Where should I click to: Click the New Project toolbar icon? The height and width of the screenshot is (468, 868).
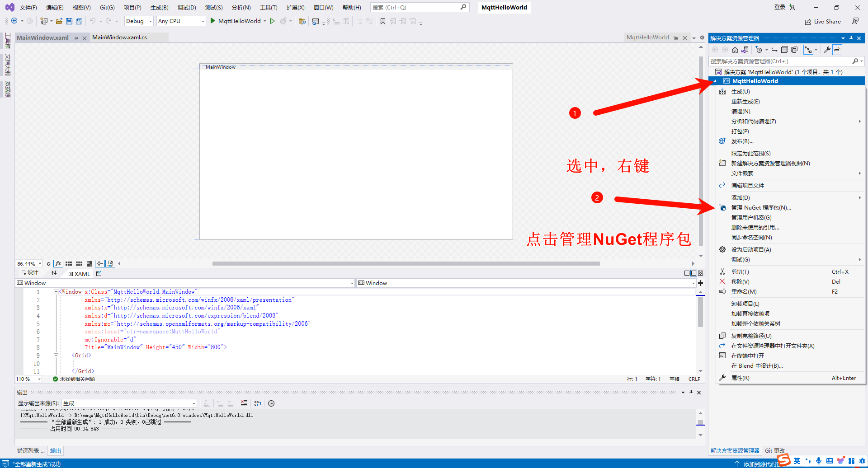tap(44, 21)
